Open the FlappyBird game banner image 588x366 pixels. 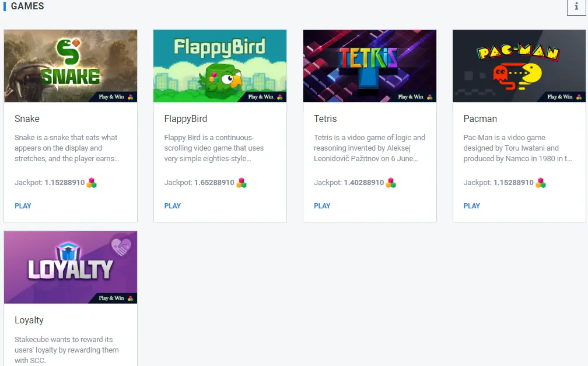click(220, 66)
